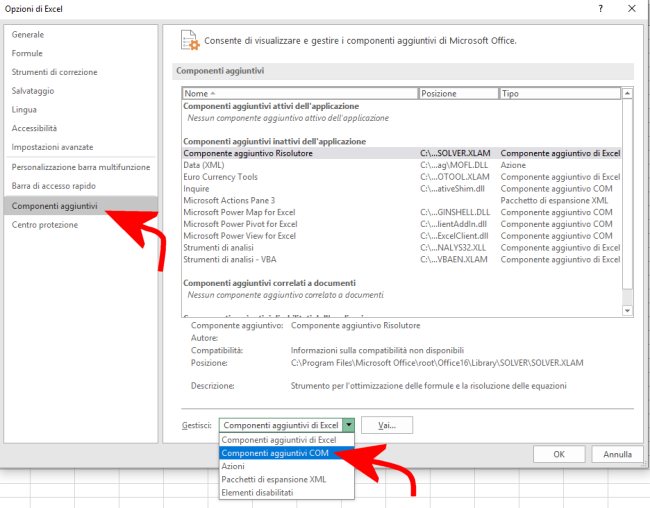Click the Vai... button
Screen dimensions: 650x508
(387, 425)
